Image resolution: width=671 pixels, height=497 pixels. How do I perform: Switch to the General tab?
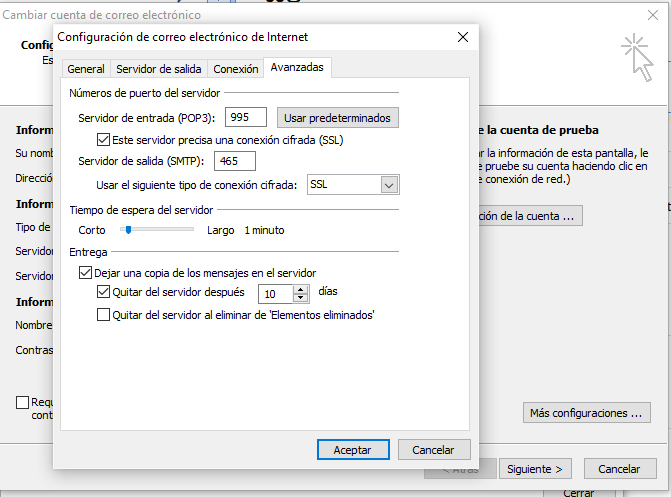[x=85, y=69]
